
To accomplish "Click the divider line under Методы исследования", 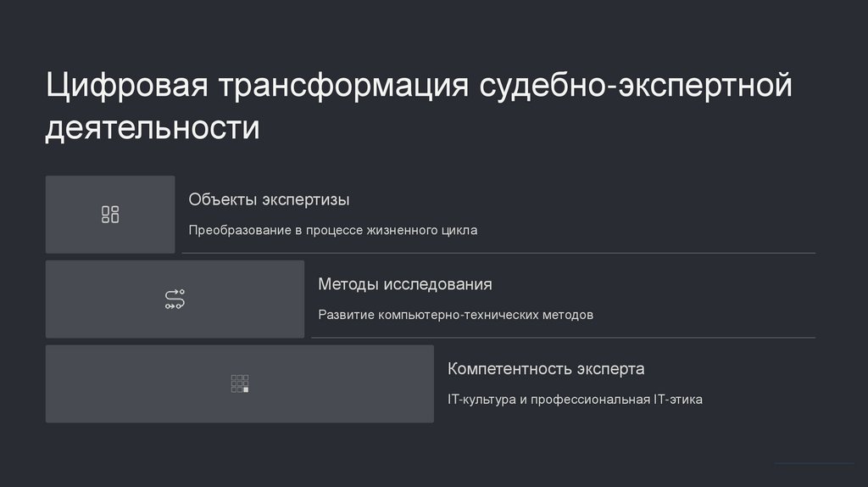I will pos(563,338).
